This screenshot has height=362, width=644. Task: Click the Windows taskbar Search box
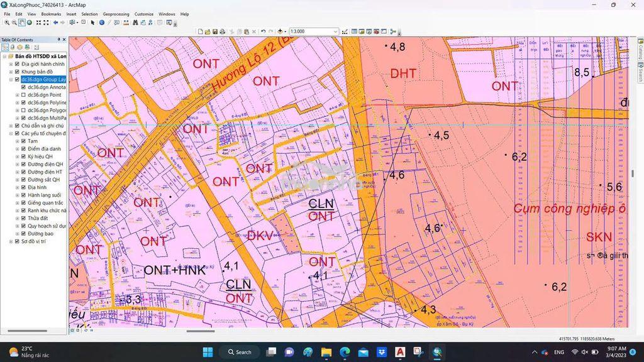(240, 352)
